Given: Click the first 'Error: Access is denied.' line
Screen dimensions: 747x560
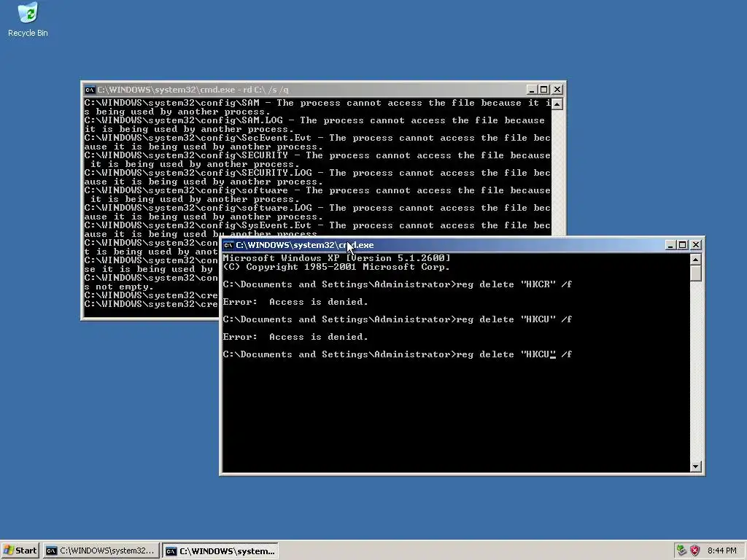Looking at the screenshot, I should (x=295, y=302).
